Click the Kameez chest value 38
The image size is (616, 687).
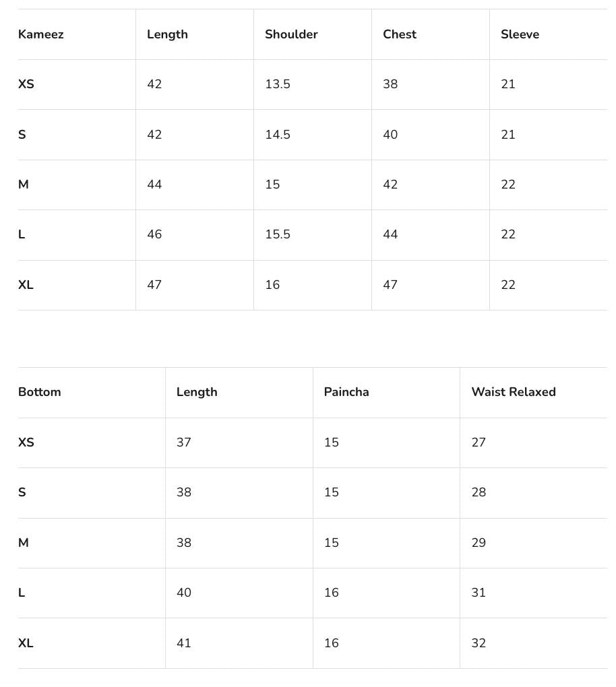pos(390,84)
